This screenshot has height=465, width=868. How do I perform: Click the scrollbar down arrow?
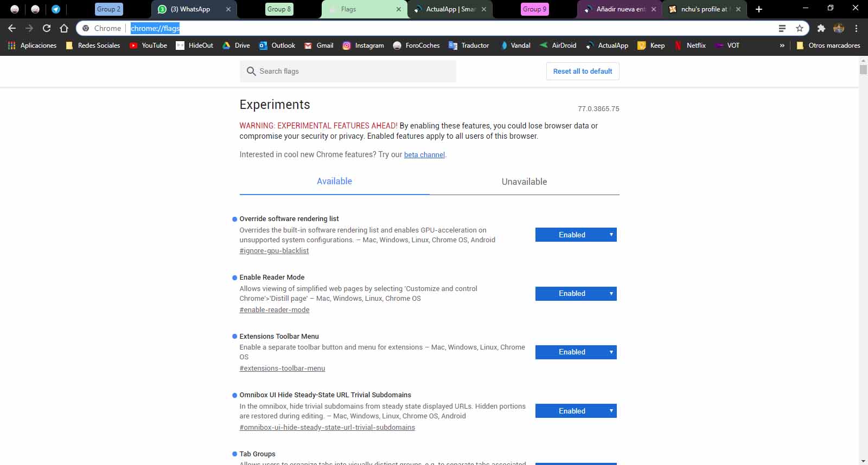click(863, 461)
